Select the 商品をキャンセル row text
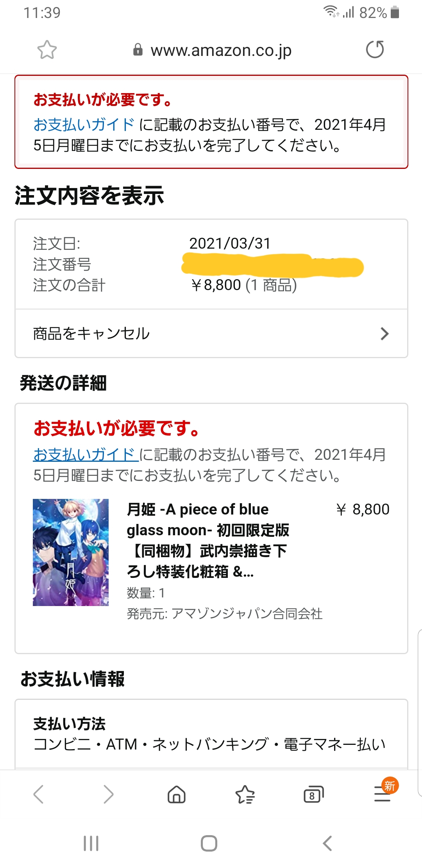 (91, 334)
